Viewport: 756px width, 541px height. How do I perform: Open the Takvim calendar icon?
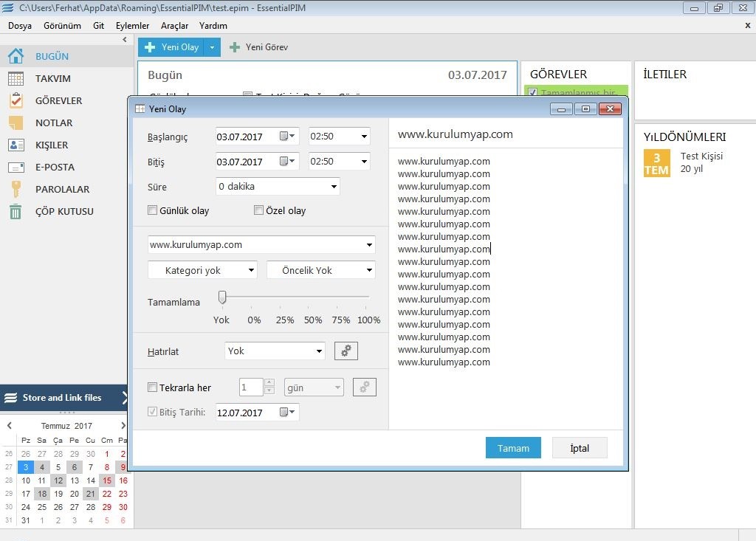coord(16,78)
